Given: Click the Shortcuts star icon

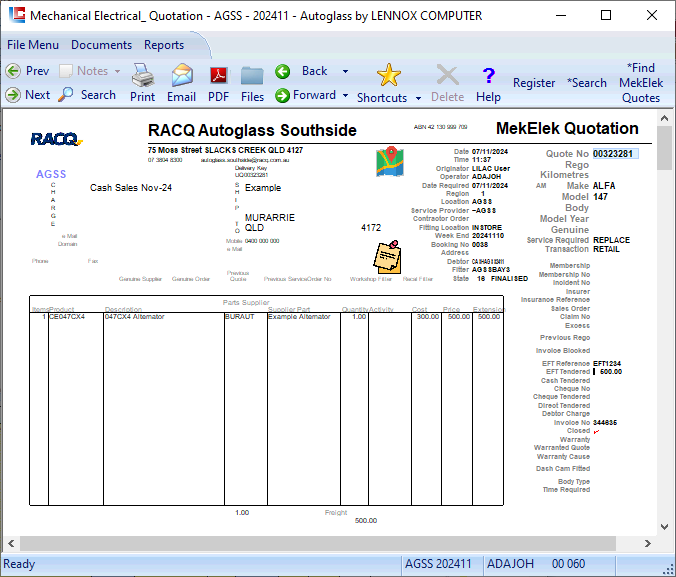Looking at the screenshot, I should point(388,75).
